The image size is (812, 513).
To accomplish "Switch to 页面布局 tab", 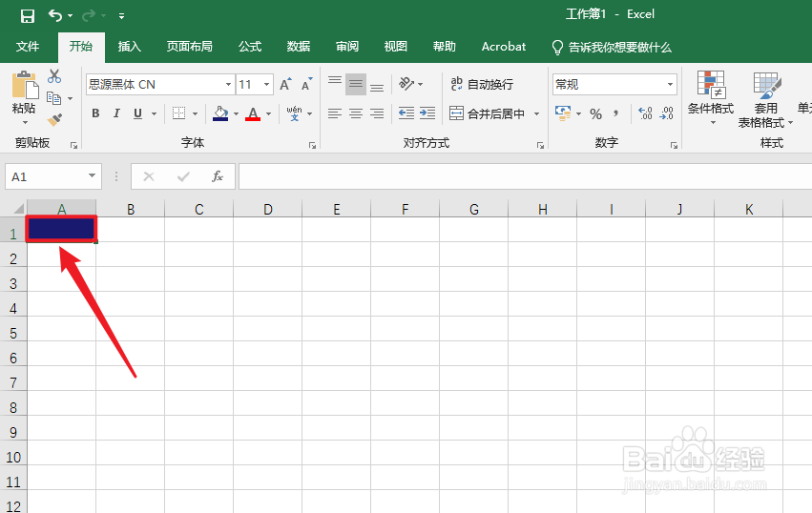I will point(189,47).
